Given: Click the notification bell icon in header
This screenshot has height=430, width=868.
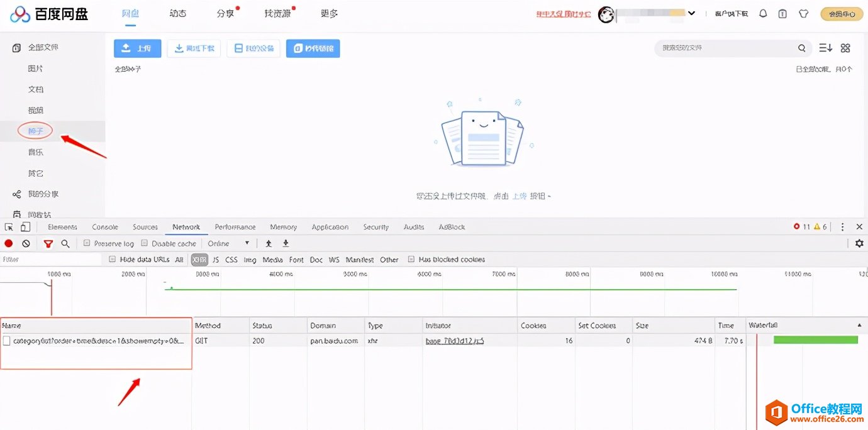Looking at the screenshot, I should coord(763,13).
